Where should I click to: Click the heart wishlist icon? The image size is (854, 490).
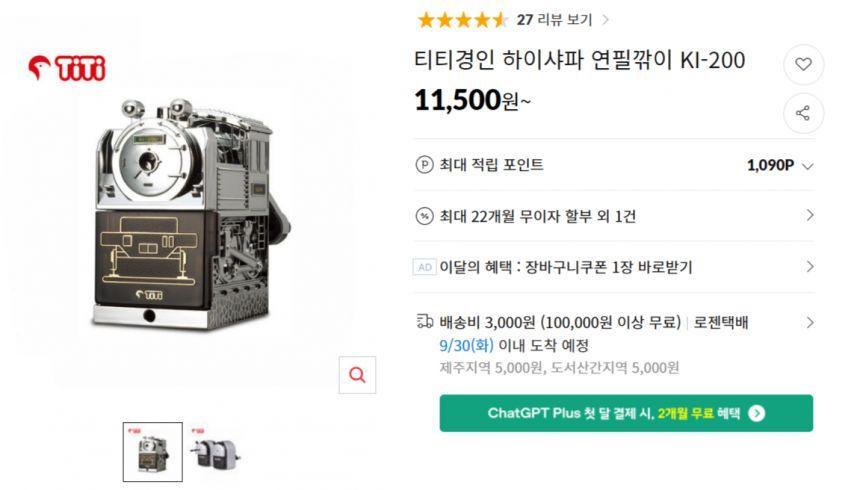point(803,64)
